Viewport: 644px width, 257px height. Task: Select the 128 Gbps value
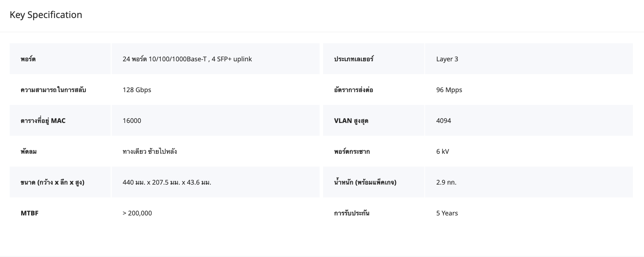pyautogui.click(x=137, y=90)
